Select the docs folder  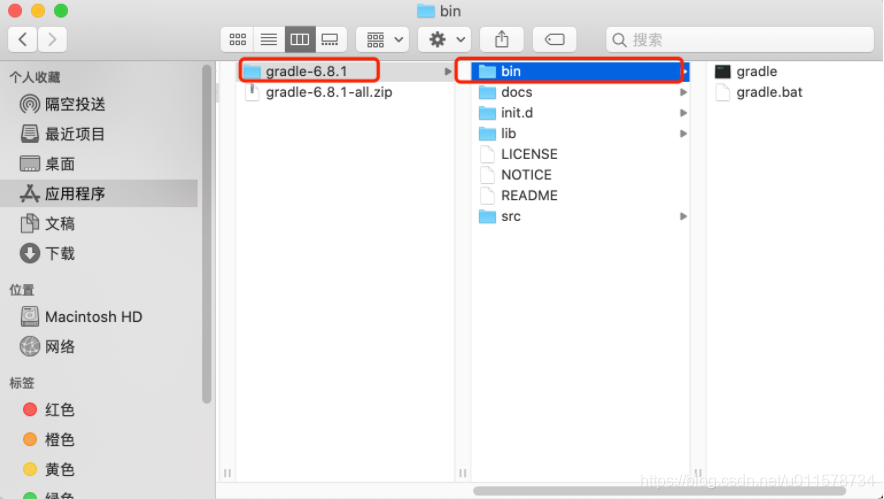(580, 92)
